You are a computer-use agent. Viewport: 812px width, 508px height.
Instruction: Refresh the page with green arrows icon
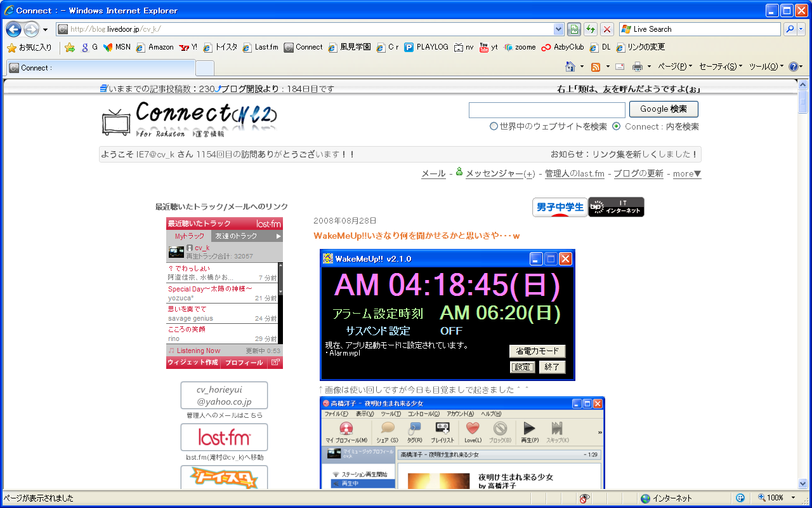591,29
